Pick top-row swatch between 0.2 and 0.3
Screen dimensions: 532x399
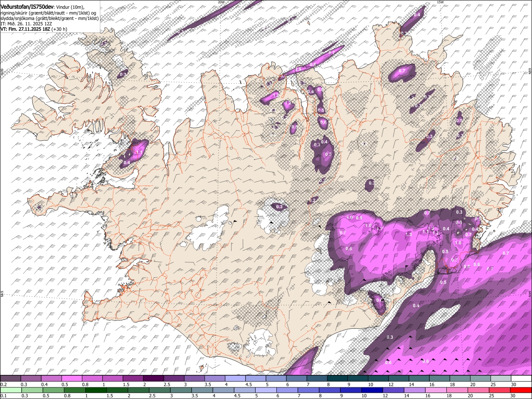coord(10,379)
